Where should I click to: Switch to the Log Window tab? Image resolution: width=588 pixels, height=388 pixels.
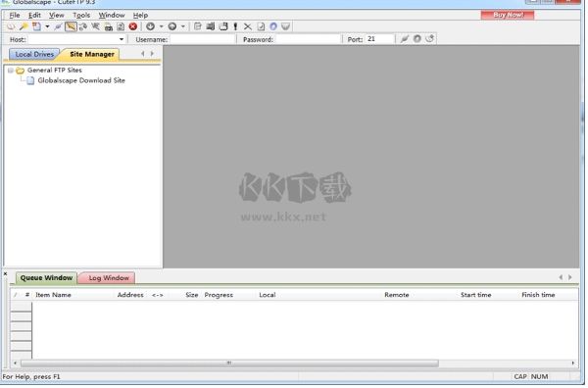point(108,278)
